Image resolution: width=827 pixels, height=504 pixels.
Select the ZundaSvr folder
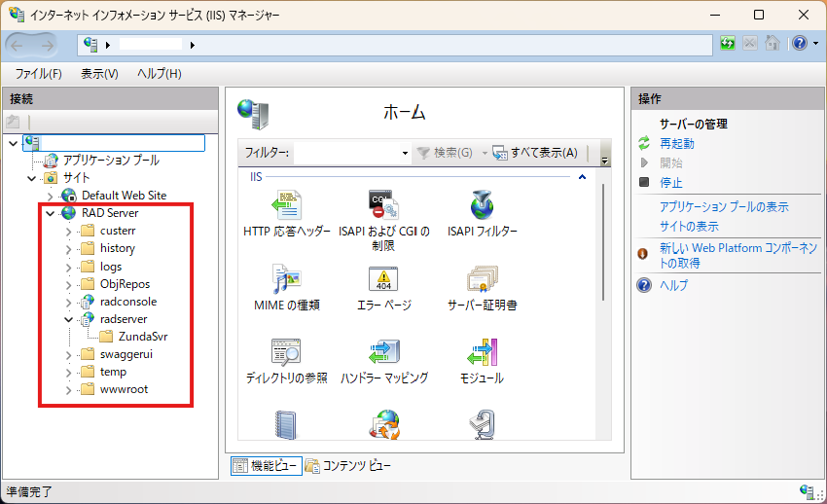143,337
